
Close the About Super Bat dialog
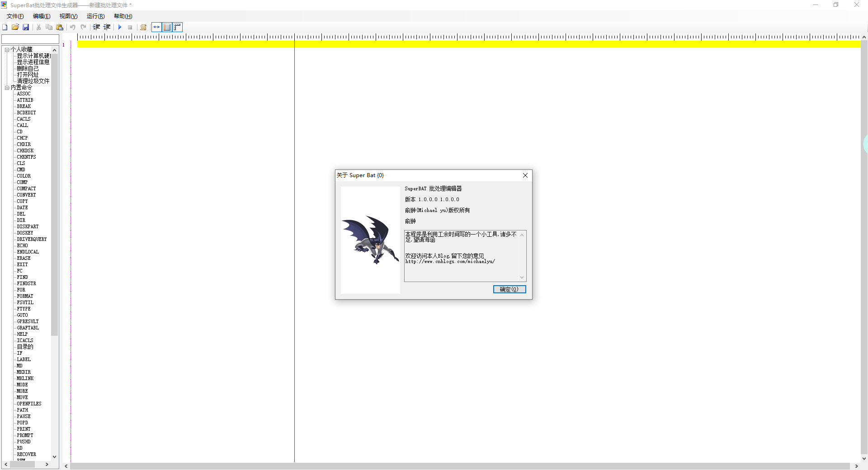[525, 175]
